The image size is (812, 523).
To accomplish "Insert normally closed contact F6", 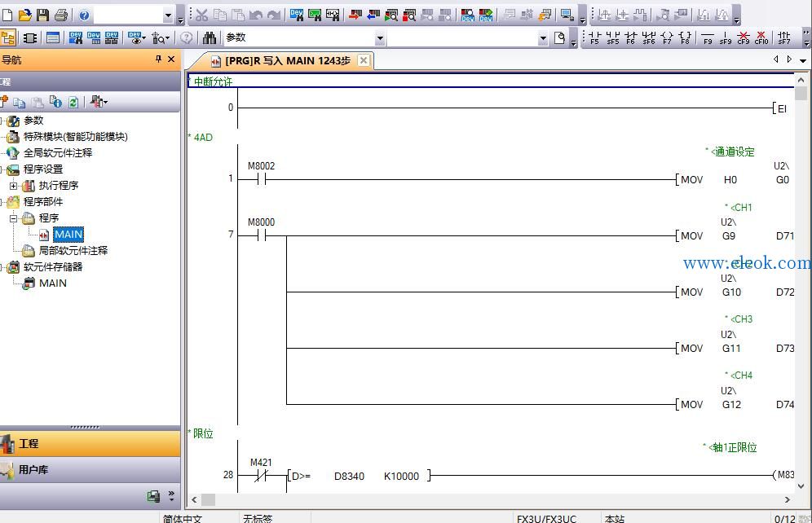I will coord(630,37).
